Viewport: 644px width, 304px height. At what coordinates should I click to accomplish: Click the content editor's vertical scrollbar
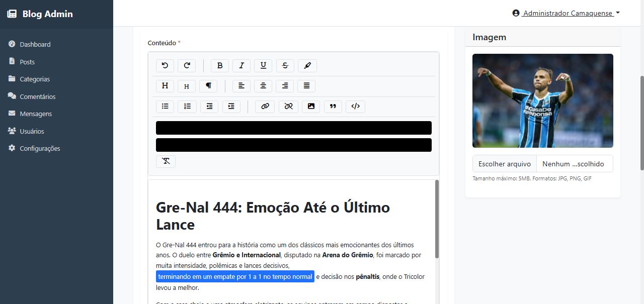coord(437,219)
